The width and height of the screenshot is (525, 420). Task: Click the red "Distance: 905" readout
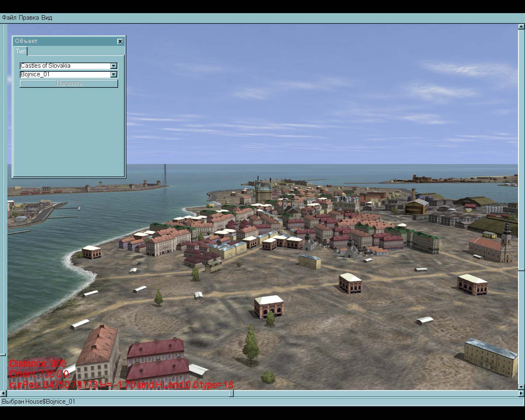click(x=38, y=363)
